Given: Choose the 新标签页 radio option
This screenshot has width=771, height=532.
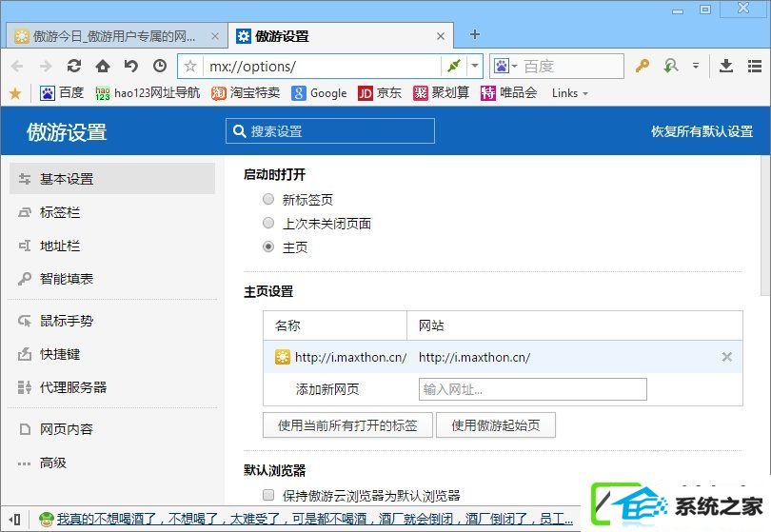Looking at the screenshot, I should pos(268,199).
